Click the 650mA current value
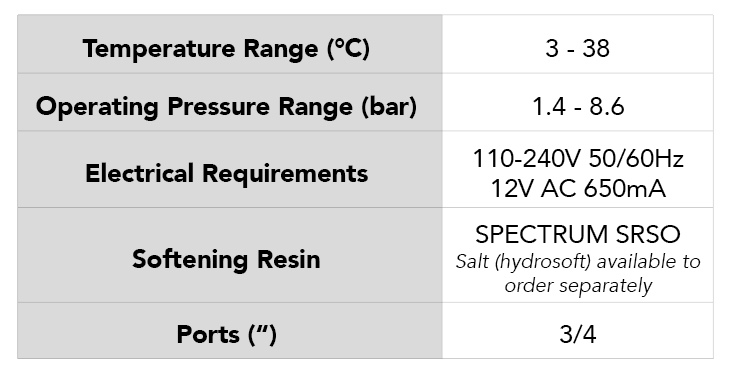 click(624, 189)
